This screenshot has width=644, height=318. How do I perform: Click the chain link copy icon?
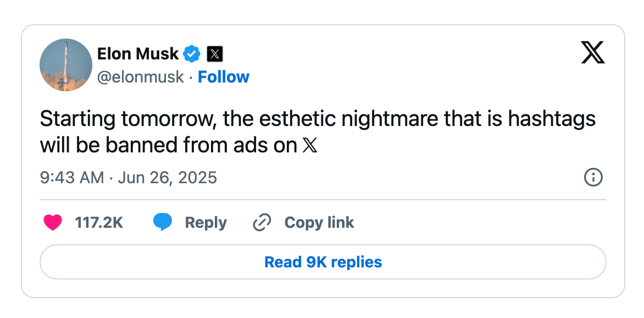click(262, 222)
